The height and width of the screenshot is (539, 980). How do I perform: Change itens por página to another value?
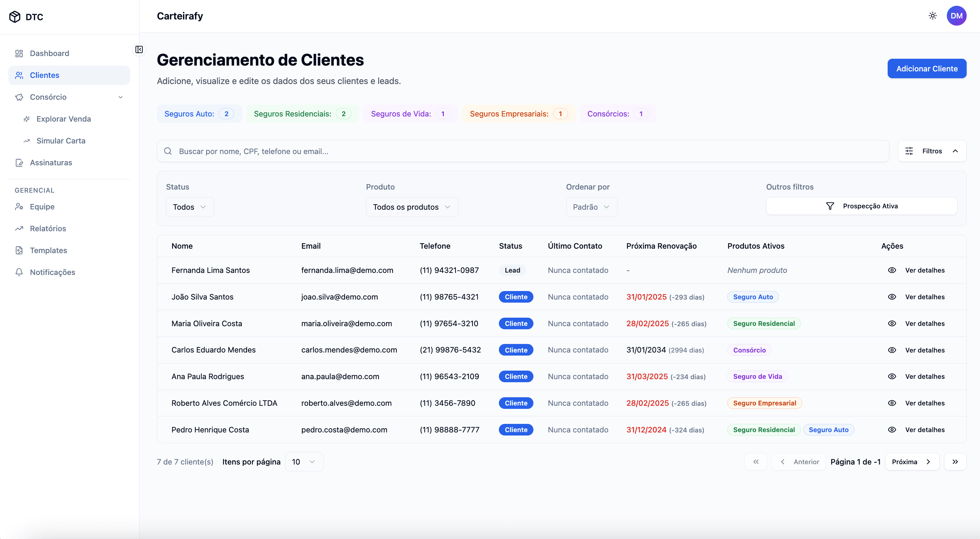click(303, 461)
